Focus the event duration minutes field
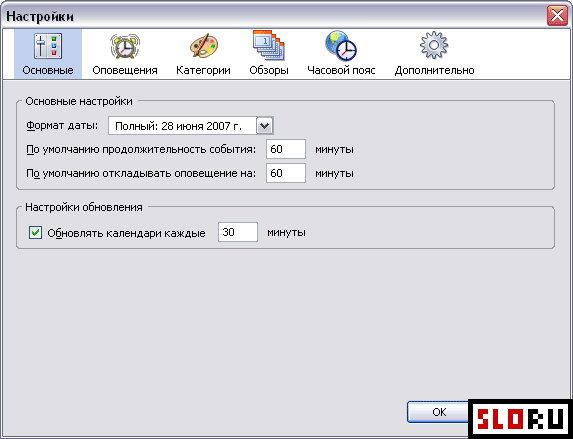 click(286, 149)
